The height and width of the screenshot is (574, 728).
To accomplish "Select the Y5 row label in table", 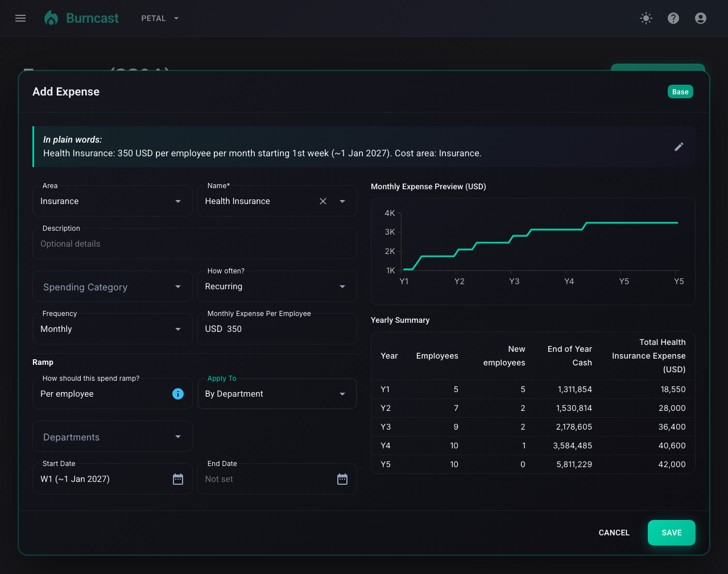I will (x=386, y=464).
